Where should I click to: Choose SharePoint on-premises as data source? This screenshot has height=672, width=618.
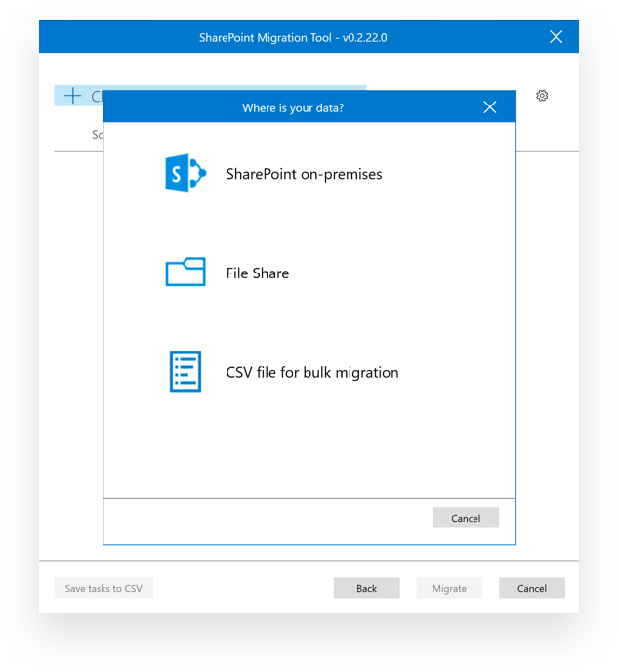[304, 174]
